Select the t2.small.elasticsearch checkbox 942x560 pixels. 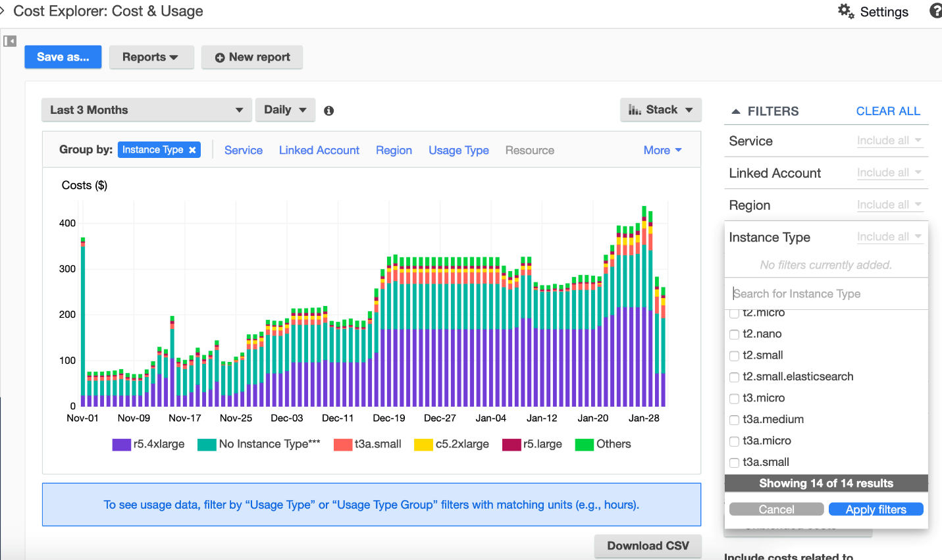tap(734, 377)
